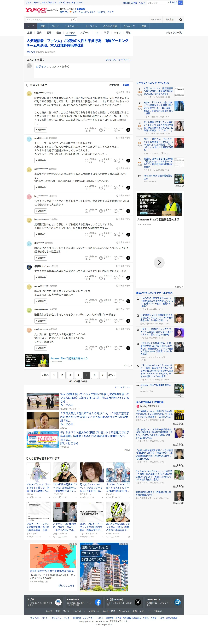Click the comment box ログインしてコメントを書く
Viewport: 208px width, 644px height.
(82, 70)
